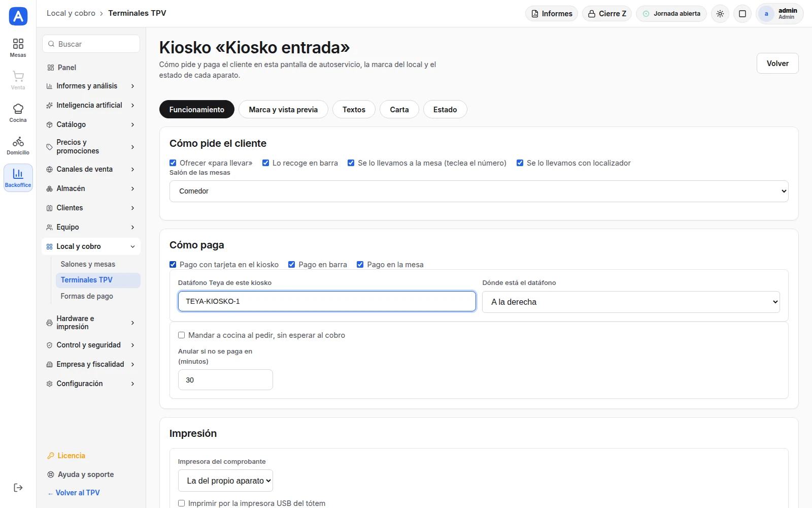Click the Inteligencia artificial sparkle icon
The image size is (812, 508).
(49, 106)
